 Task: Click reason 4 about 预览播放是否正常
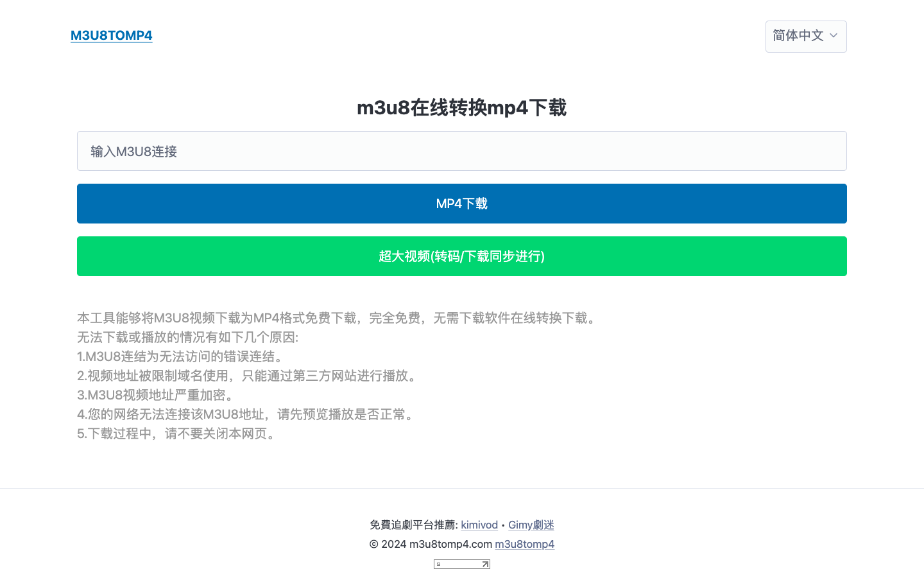tap(247, 414)
